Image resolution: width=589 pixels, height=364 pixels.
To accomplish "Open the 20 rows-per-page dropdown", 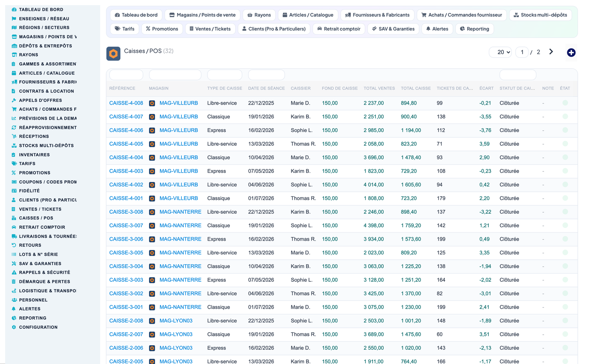I will 501,52.
